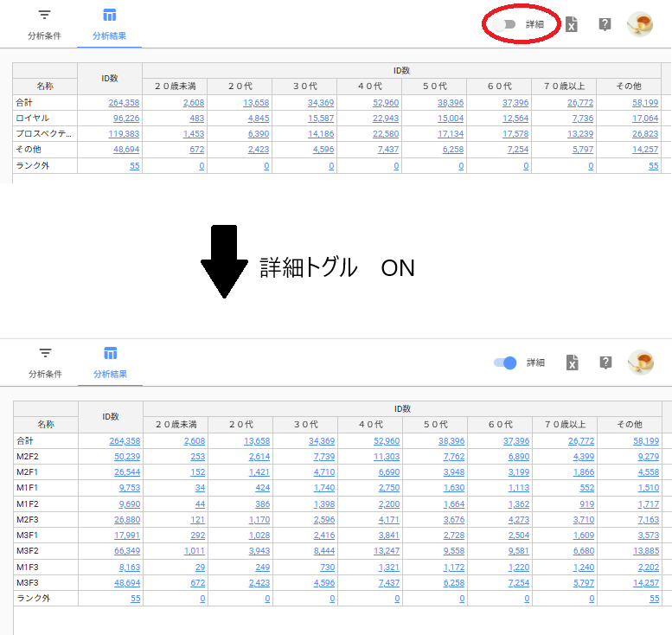
Task: Turn on the red-circled 詳細 toggle
Action: 504,24
